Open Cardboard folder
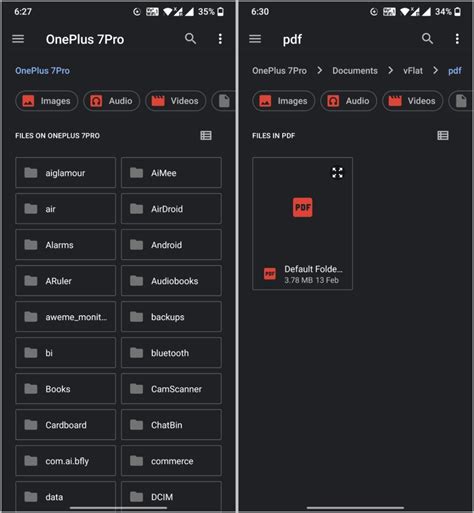Image resolution: width=474 pixels, height=513 pixels. (65, 425)
